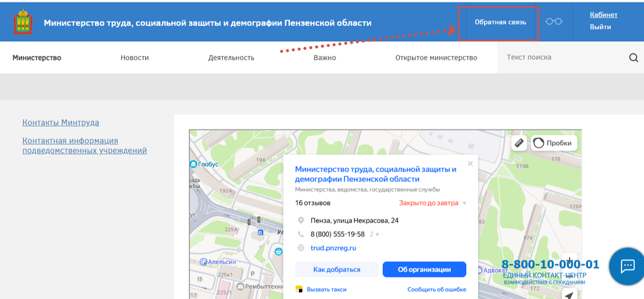Screen dimensions: 644x299
Task: Select the map ruler measurement tool
Action: click(x=518, y=143)
